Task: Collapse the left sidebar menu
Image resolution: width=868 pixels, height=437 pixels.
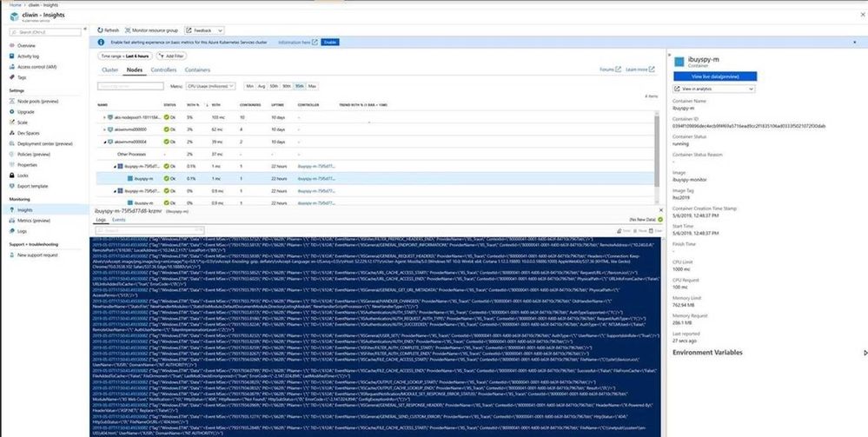Action: tap(84, 29)
